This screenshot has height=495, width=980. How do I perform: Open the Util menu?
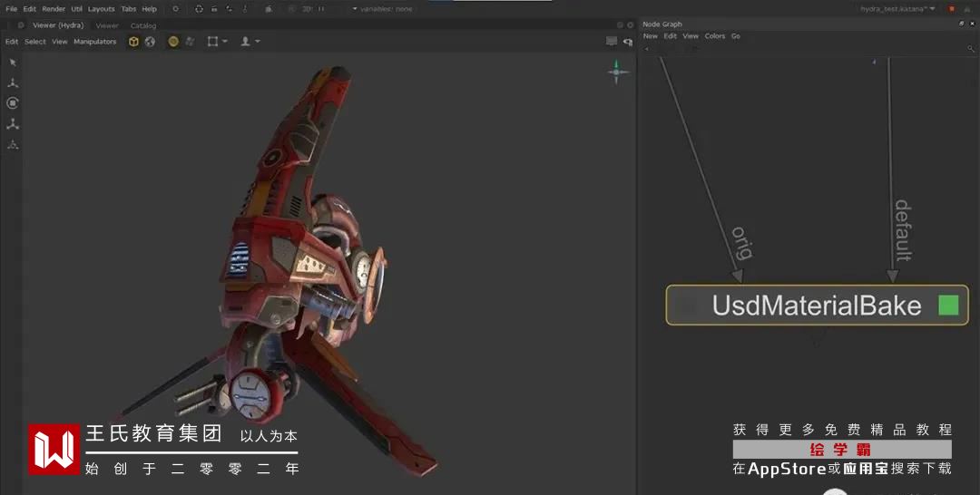(x=77, y=9)
